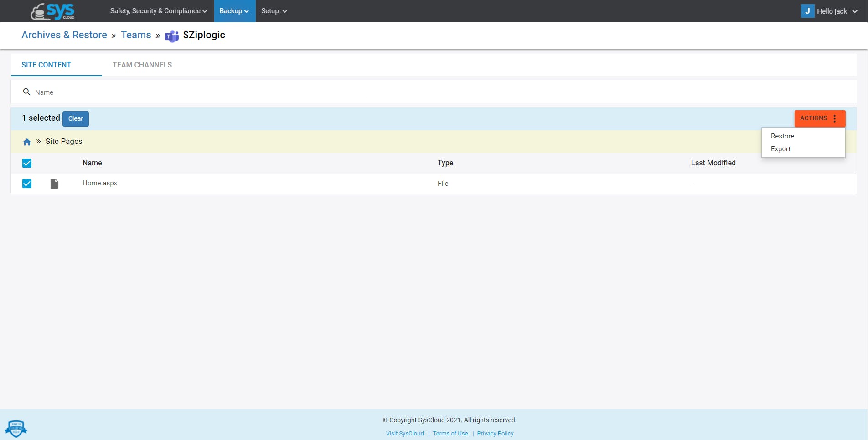Click the J user avatar
Screen dimensions: 868x440
(807, 11)
